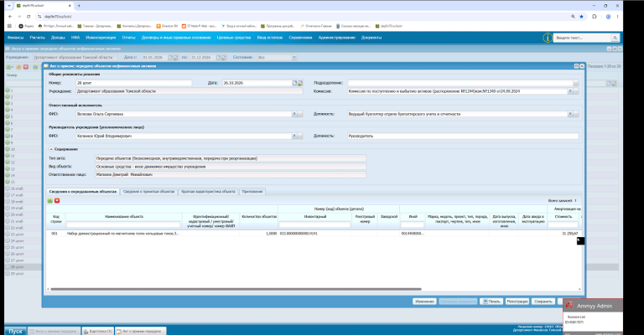Open lookup button for 'Комиссия' field
Screen dimensions: 644x335
[576, 91]
